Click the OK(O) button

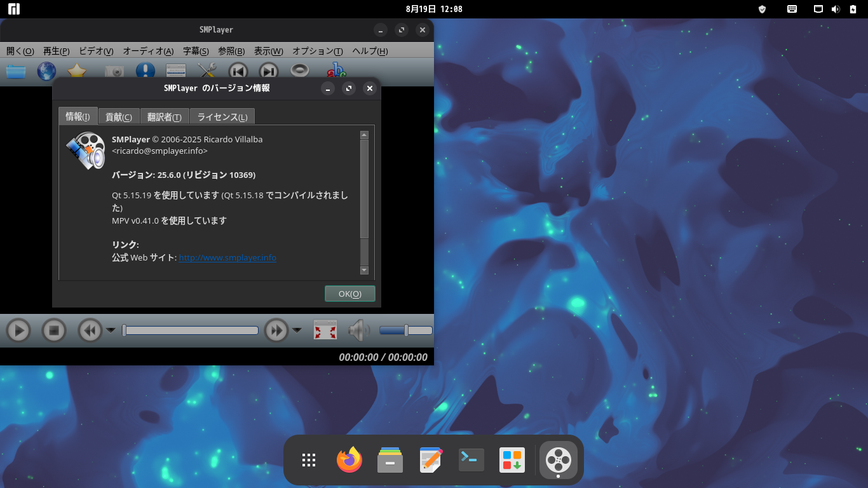pos(350,294)
